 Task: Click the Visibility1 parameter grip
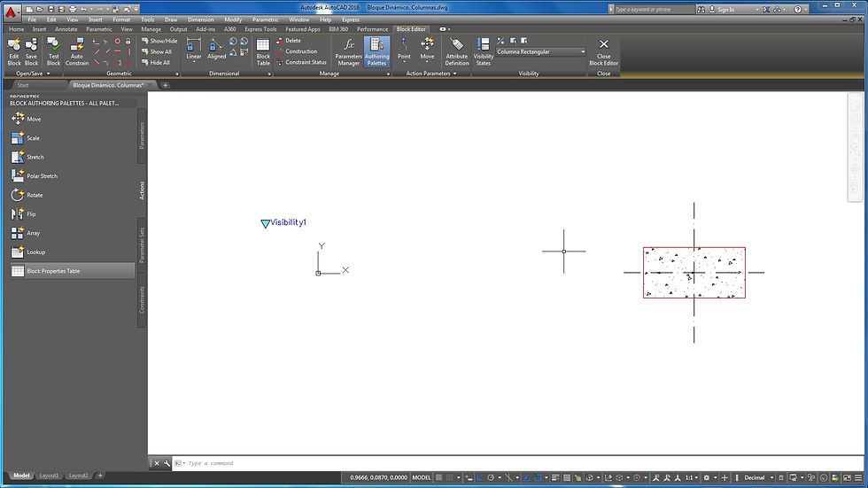tap(265, 223)
